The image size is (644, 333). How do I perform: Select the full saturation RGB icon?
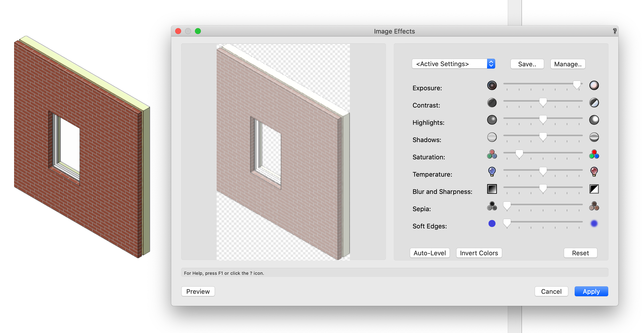coord(594,154)
